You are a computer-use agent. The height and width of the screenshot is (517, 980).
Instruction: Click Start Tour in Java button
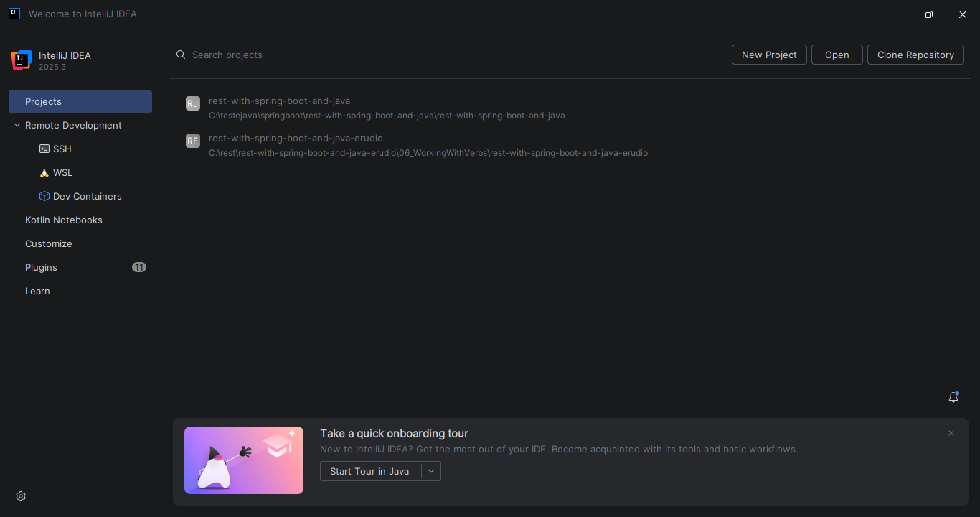pos(369,471)
